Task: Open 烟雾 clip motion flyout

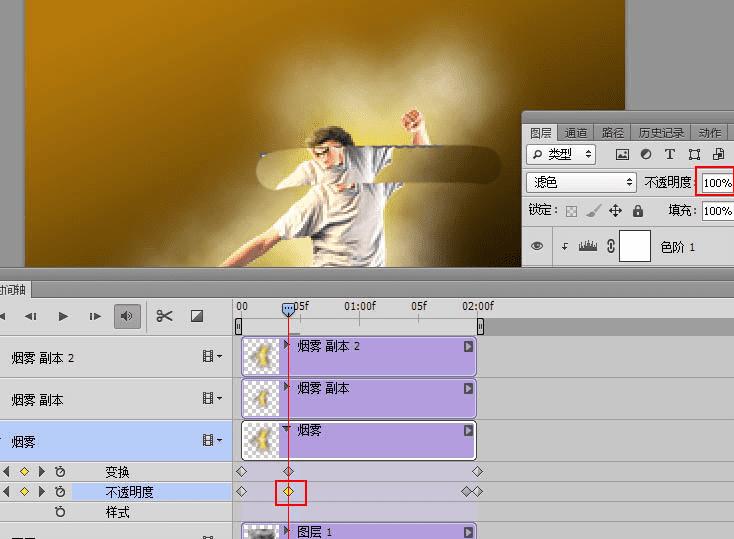Action: pos(468,430)
